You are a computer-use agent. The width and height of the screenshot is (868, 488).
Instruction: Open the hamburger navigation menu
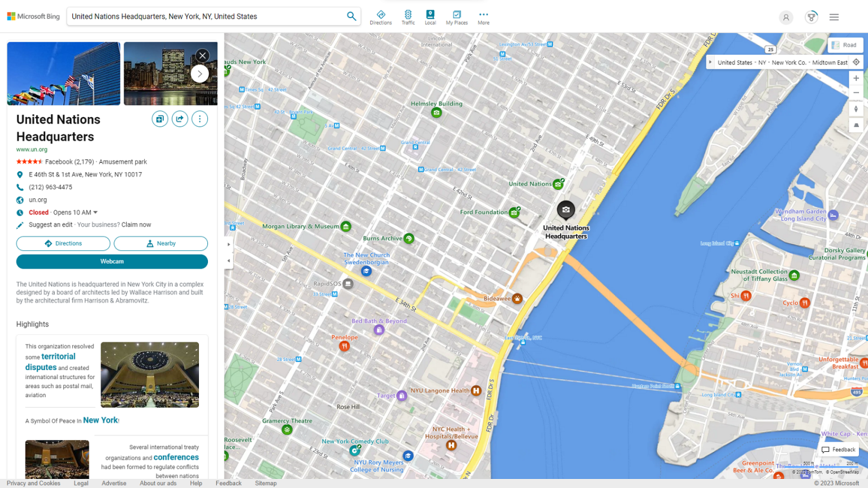(x=834, y=17)
